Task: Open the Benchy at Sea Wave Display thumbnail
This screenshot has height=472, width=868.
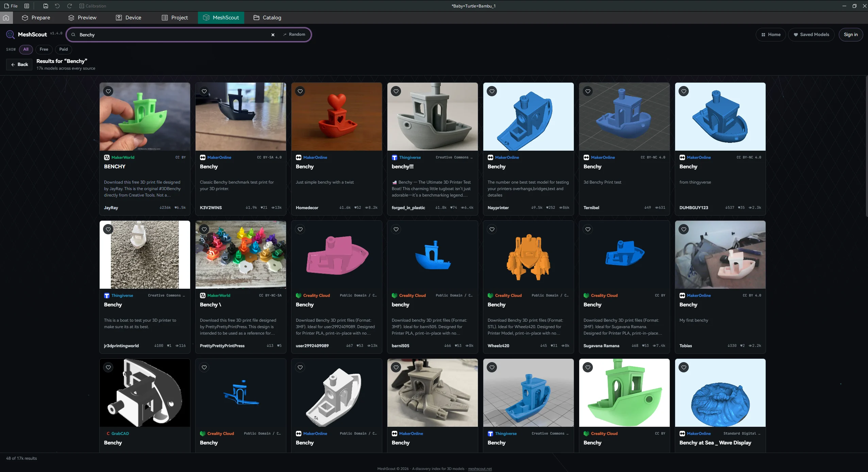Action: click(720, 393)
